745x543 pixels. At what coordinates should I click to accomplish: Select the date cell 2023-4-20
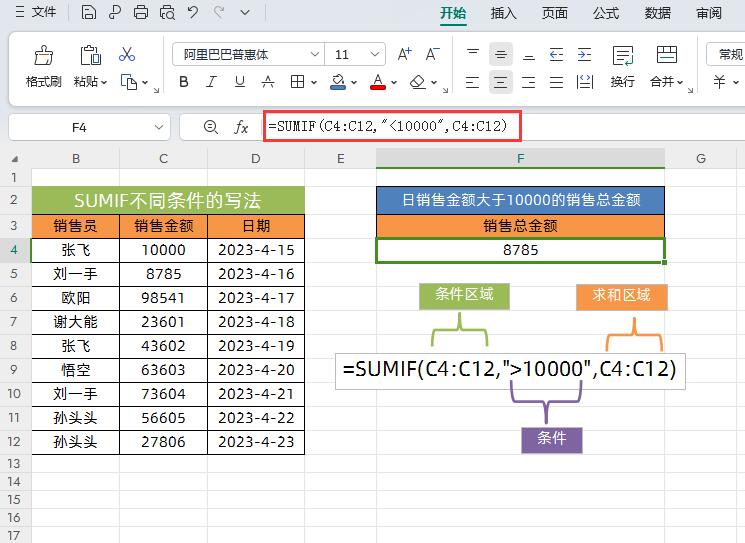[x=256, y=370]
